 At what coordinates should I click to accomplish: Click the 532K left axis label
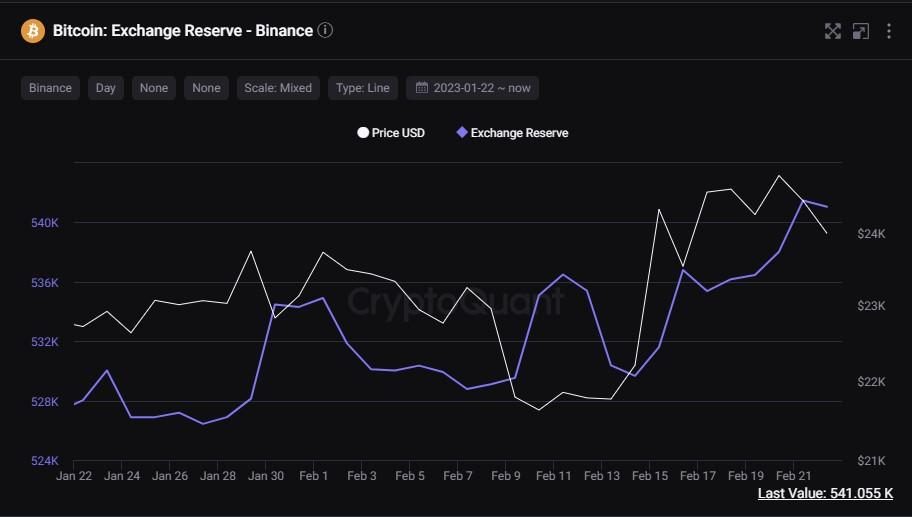point(45,341)
